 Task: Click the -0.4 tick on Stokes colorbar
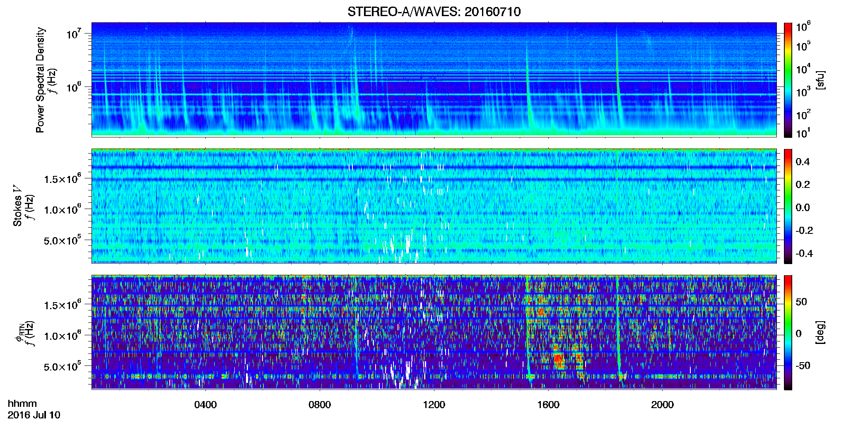coord(804,253)
